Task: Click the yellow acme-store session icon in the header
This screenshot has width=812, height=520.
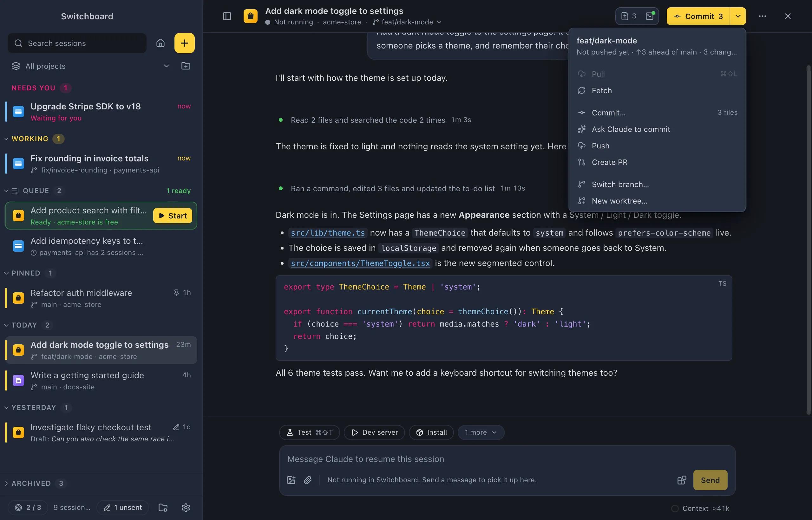Action: (250, 16)
